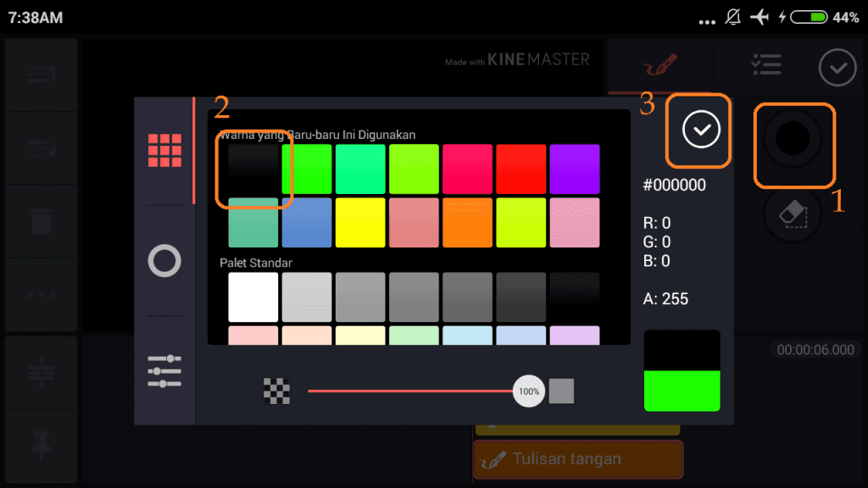Screen dimensions: 868x488
Task: Click the 00:00:06.000 timecode
Action: 815,350
